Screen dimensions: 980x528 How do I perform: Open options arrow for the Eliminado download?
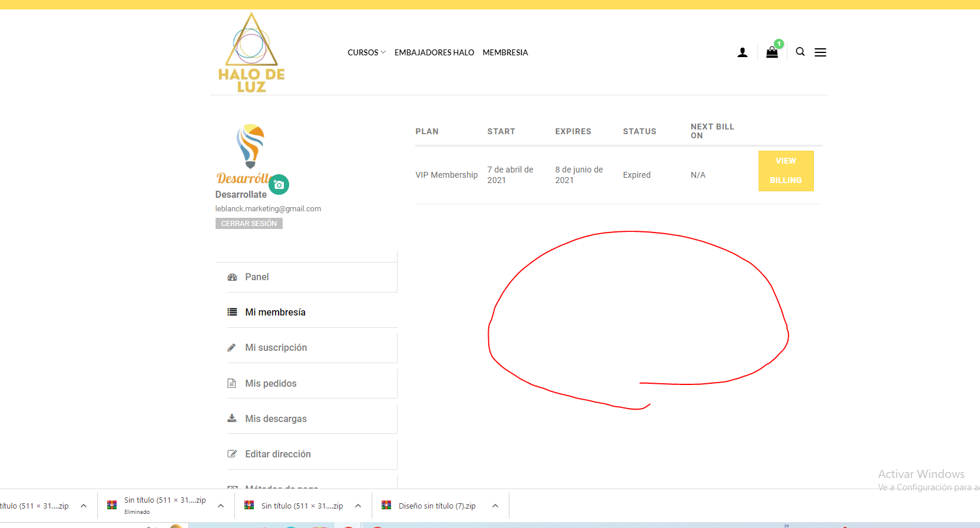coord(221,506)
